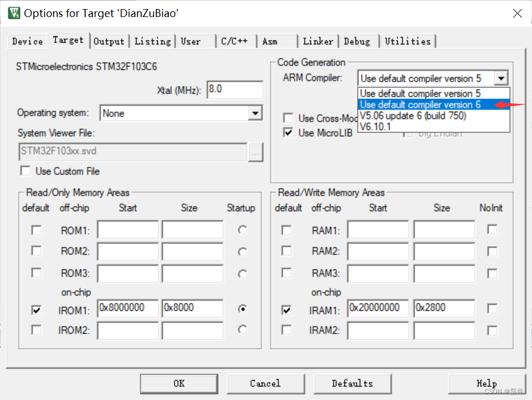Click the Defaults button
Image resolution: width=532 pixels, height=400 pixels.
point(352,384)
